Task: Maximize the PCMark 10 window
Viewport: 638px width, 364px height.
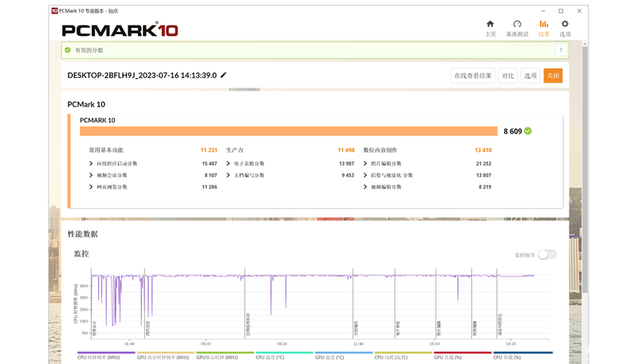Action: [561, 11]
